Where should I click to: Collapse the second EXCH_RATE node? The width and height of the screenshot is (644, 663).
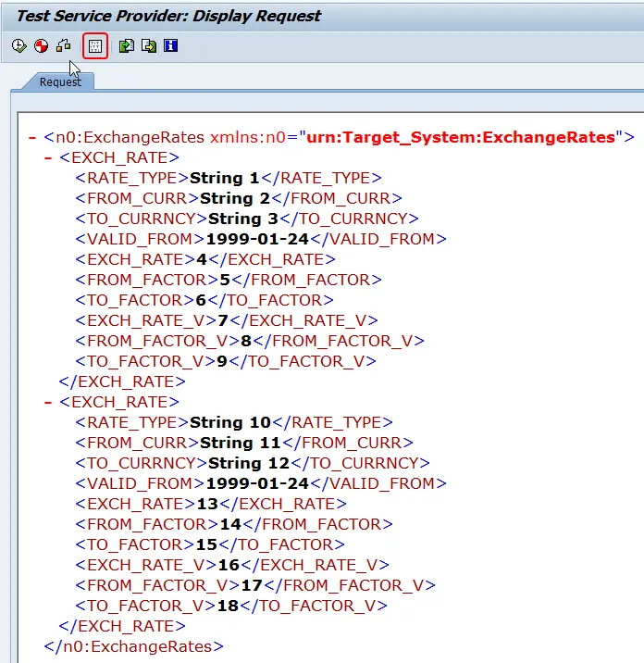48,402
